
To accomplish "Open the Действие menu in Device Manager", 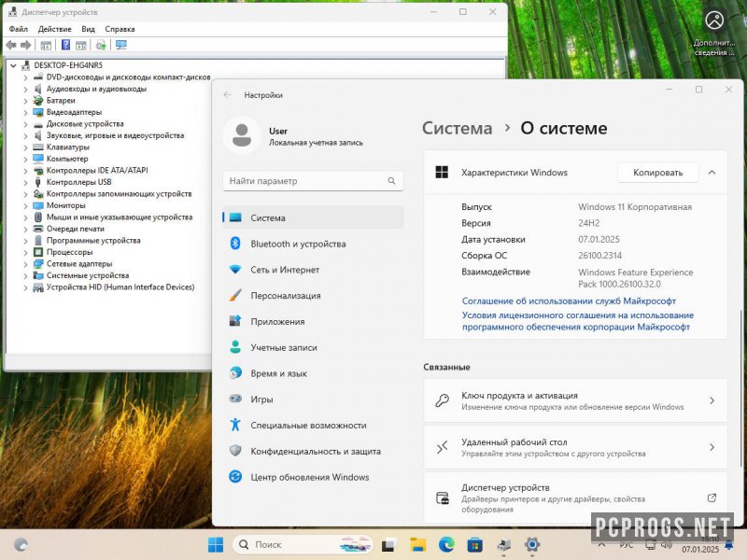I will click(x=55, y=29).
